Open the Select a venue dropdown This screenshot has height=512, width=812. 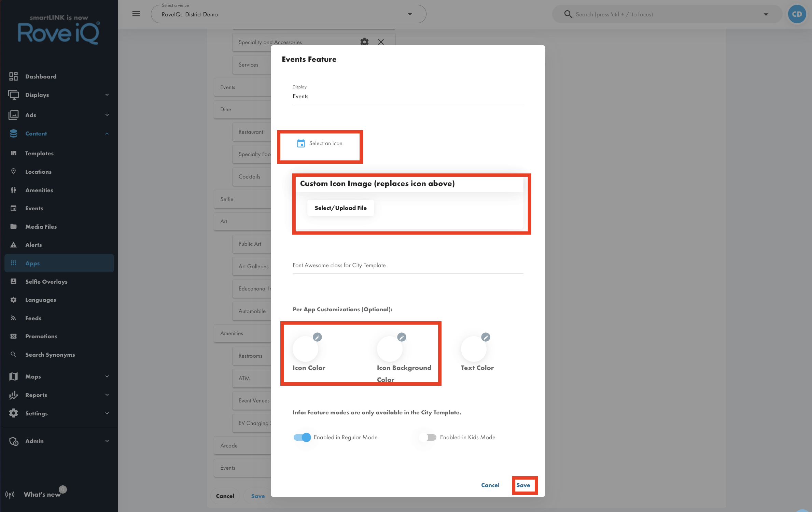[x=289, y=14]
